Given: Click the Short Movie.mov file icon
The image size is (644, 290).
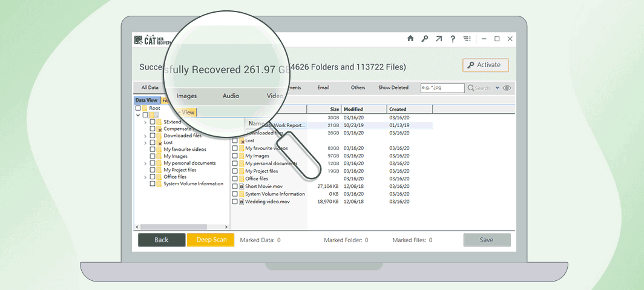Looking at the screenshot, I should (241, 186).
